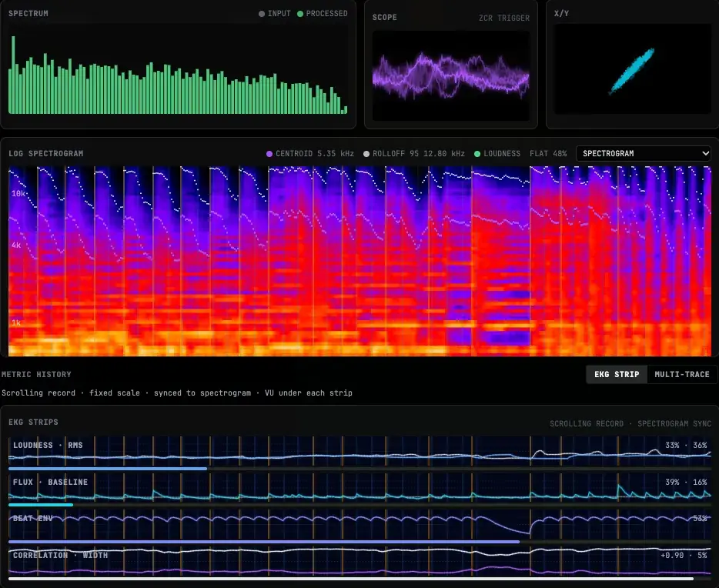The width and height of the screenshot is (719, 588).
Task: Switch to the MULTI-TRACE tab
Action: (x=682, y=375)
